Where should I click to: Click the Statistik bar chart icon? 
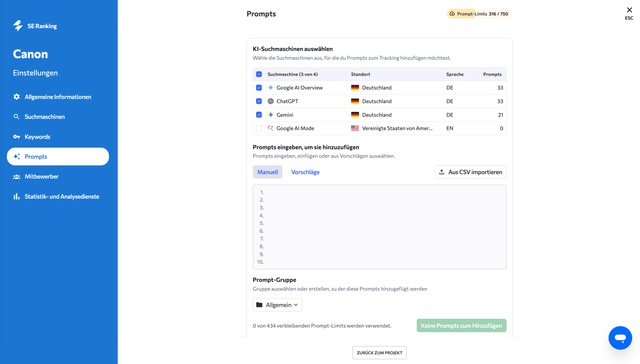(16, 197)
